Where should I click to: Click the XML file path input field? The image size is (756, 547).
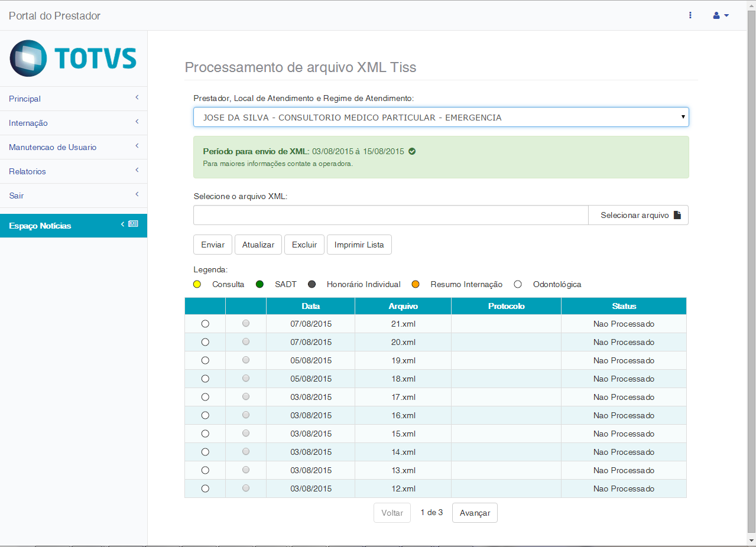pos(391,215)
